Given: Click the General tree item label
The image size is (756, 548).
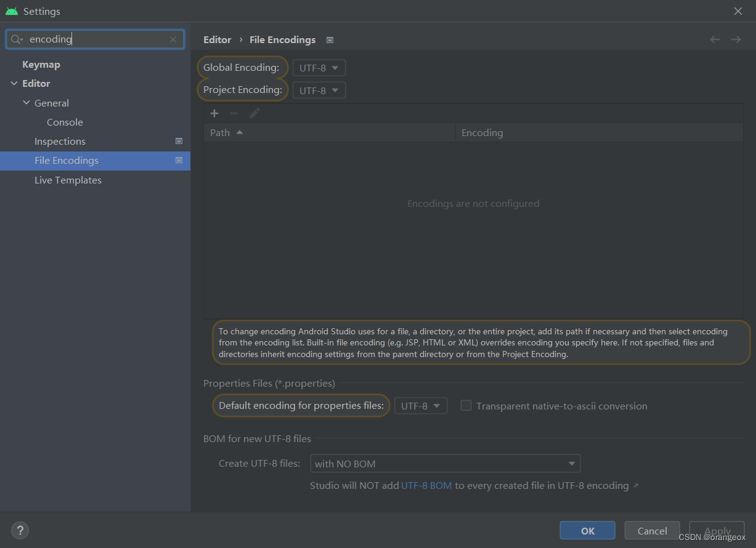Looking at the screenshot, I should click(x=52, y=103).
